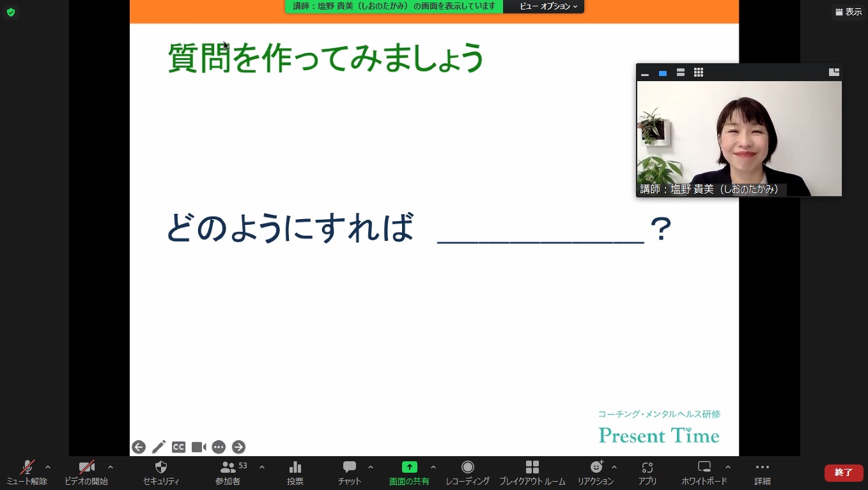Open the Whiteboard tool
Viewport: 868px width, 490px height.
[x=704, y=473]
